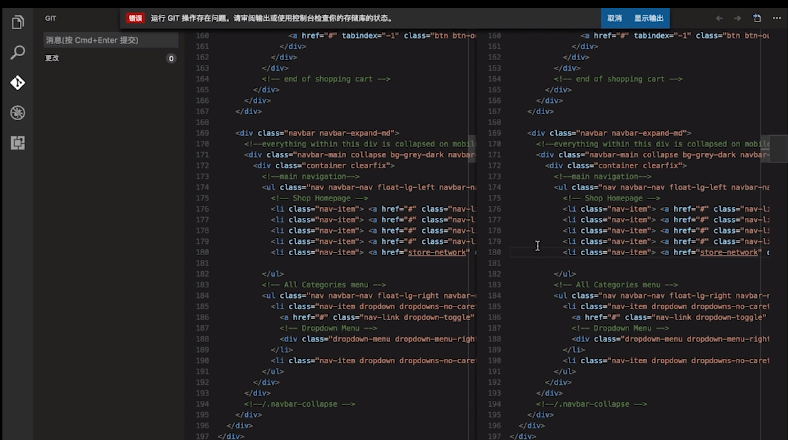Go to next change arrow
This screenshot has width=788, height=440.
pos(737,18)
